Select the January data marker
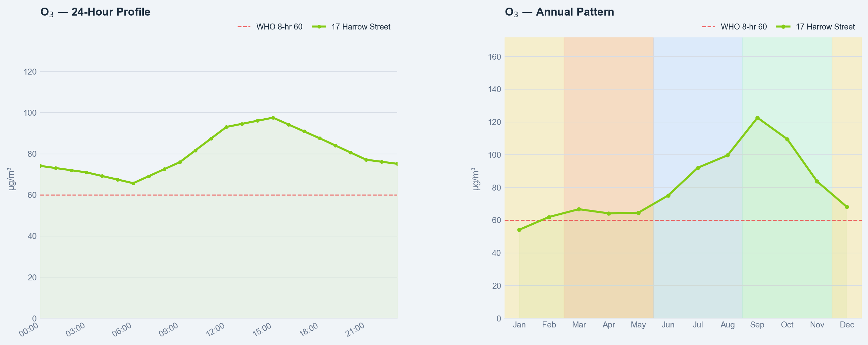Viewport: 868px width, 345px height. coord(519,230)
